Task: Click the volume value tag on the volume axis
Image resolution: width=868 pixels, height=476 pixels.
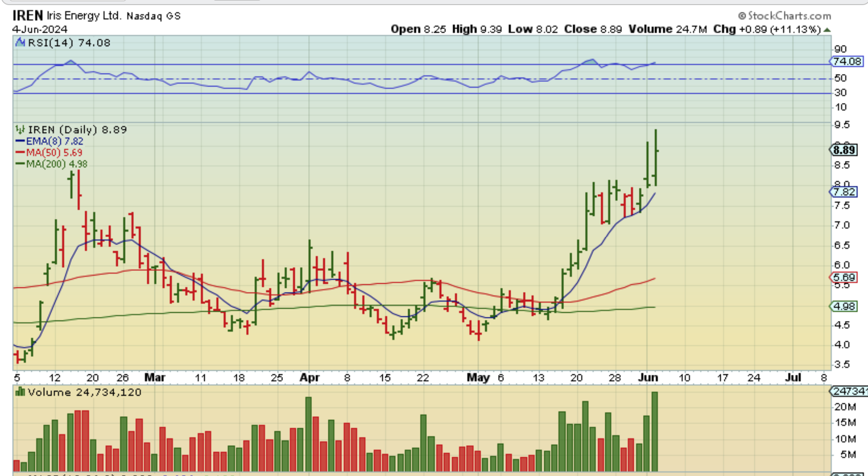Action: 849,391
